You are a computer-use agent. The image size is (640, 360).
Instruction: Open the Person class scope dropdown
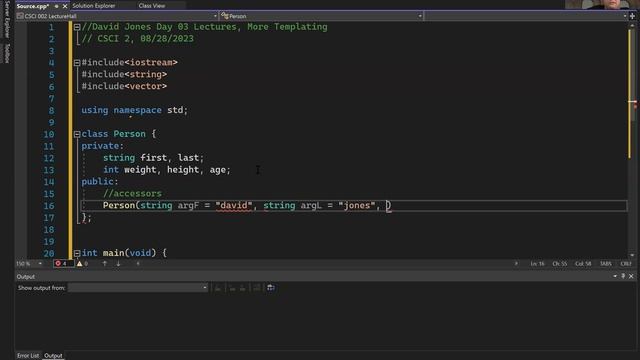click(321, 16)
